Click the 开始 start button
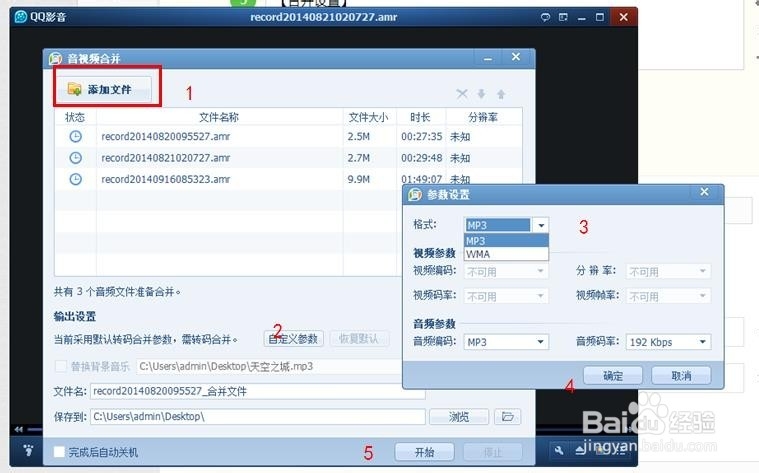This screenshot has height=473, width=759. click(x=425, y=452)
